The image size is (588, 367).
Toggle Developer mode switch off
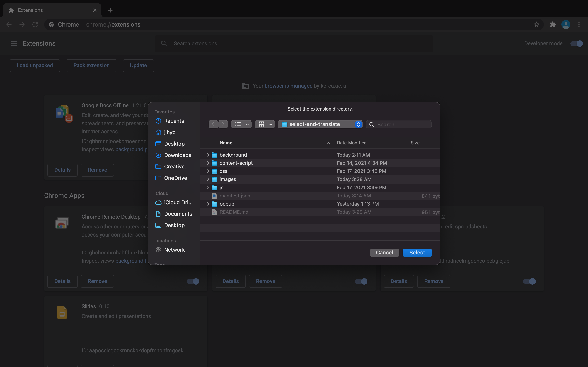pyautogui.click(x=577, y=43)
